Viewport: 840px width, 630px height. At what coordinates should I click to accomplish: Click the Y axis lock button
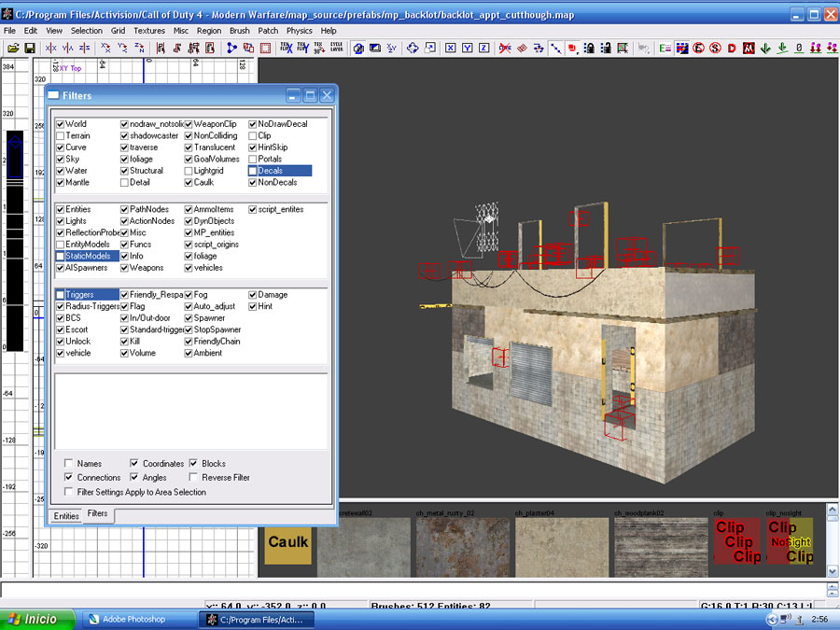(x=468, y=49)
